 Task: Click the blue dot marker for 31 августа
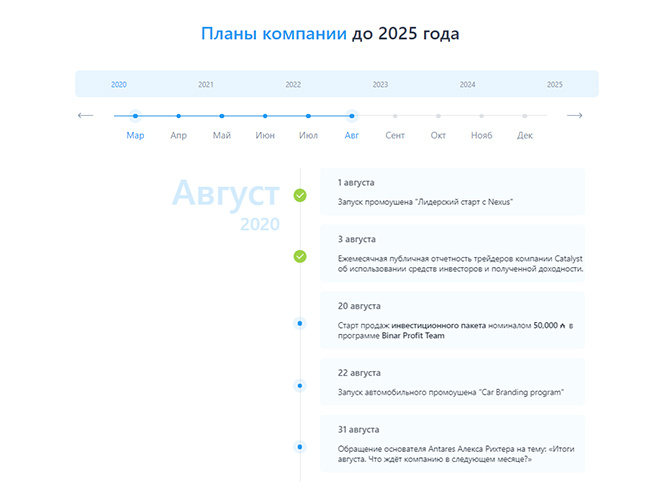point(300,447)
